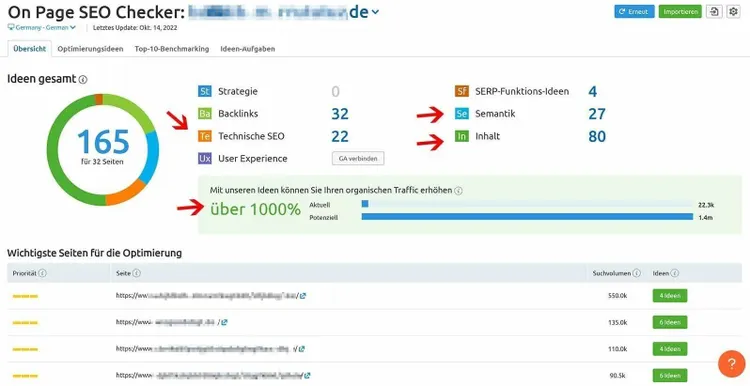Switch to the Optimierungsideen tab

pos(90,49)
